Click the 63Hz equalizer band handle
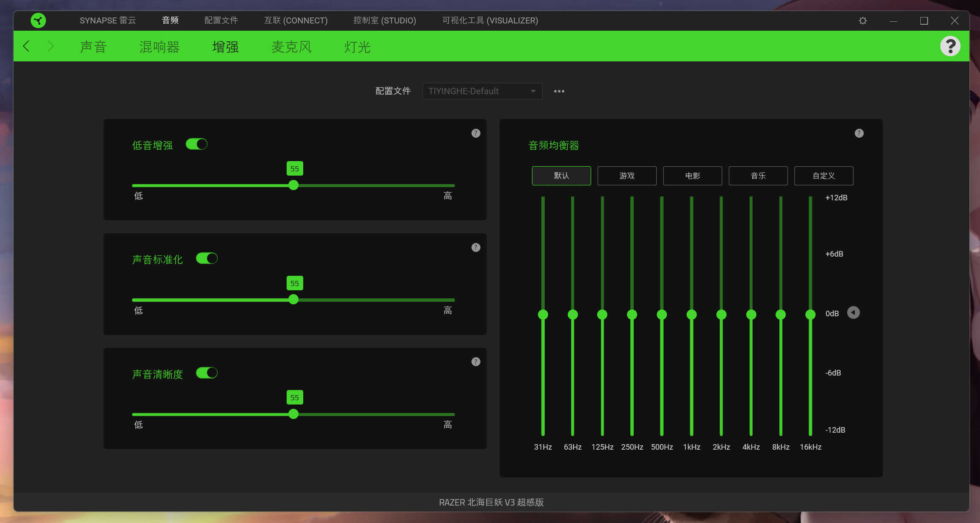Image resolution: width=980 pixels, height=523 pixels. [x=573, y=315]
